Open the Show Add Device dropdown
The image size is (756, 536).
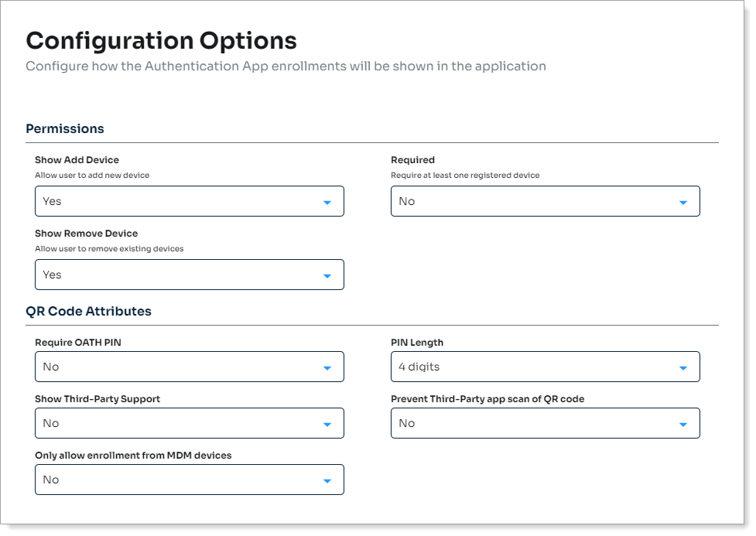tap(190, 201)
